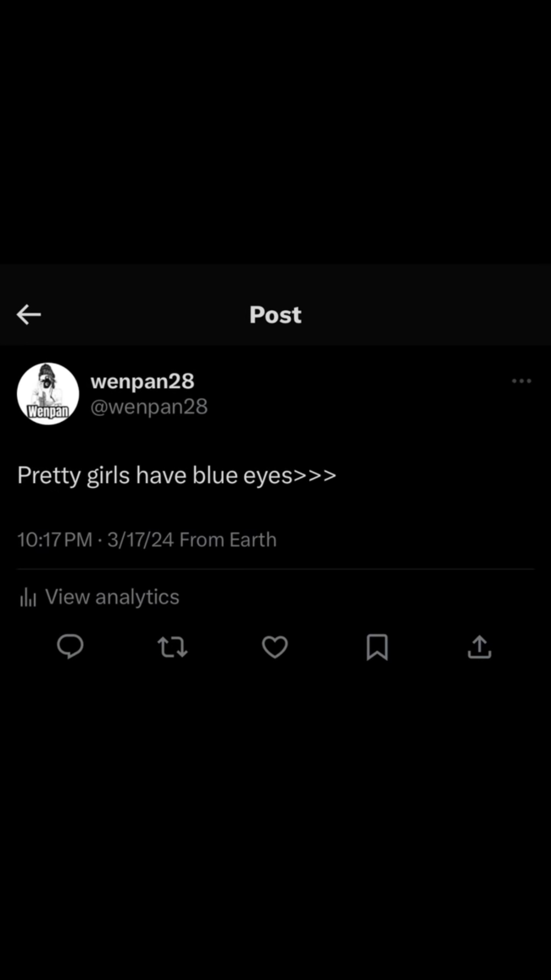Viewport: 551px width, 980px height.
Task: Open wenpan28's profile picture
Action: click(48, 394)
